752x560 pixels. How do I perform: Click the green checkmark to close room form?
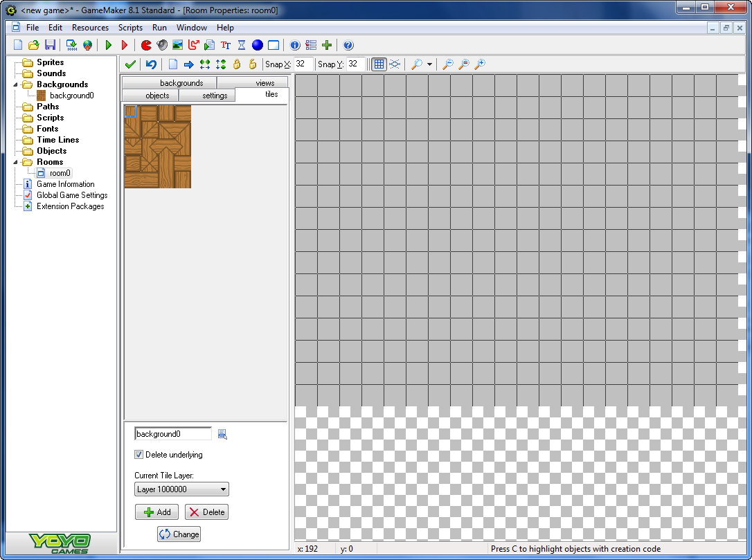tap(130, 64)
